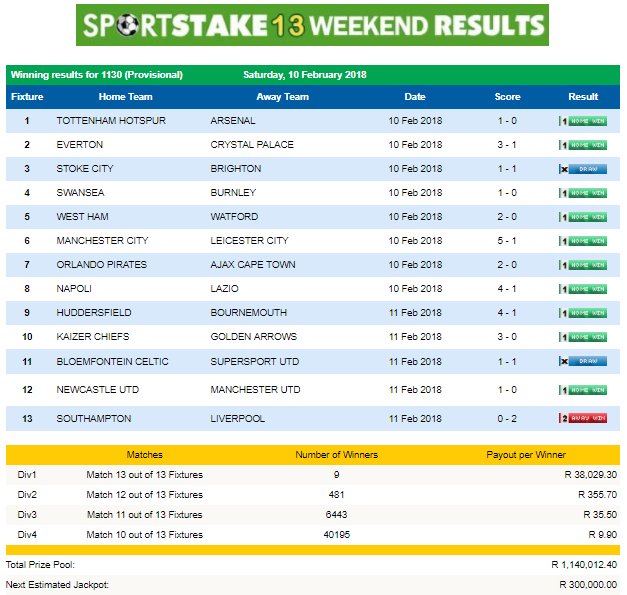
Task: Click the 'Payout per Winner' column header
Action: point(526,455)
